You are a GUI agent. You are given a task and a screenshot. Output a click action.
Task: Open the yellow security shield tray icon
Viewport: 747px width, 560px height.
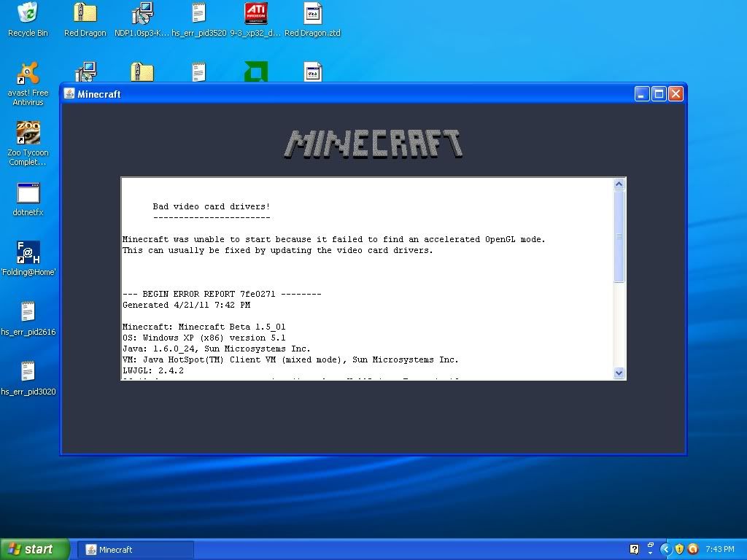tap(679, 549)
